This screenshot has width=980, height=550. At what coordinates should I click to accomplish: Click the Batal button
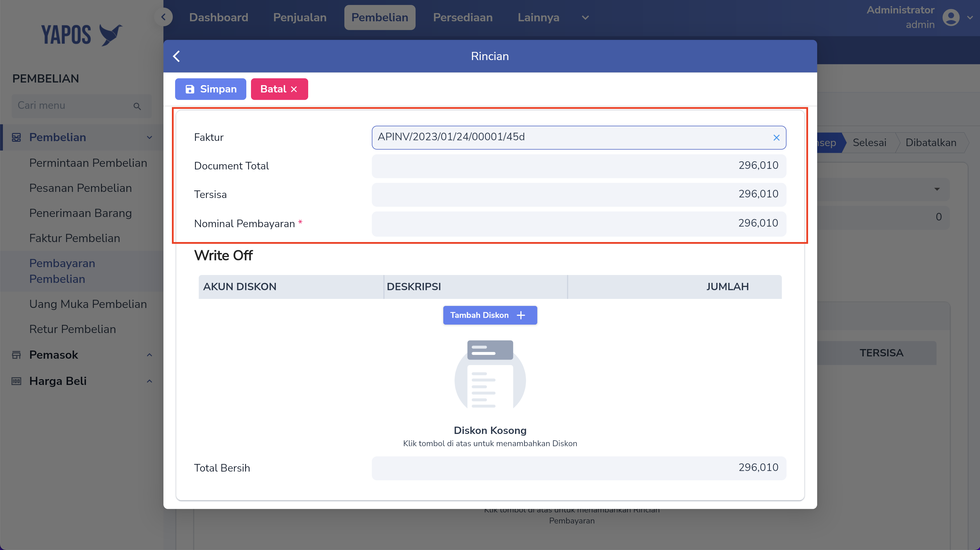279,89
